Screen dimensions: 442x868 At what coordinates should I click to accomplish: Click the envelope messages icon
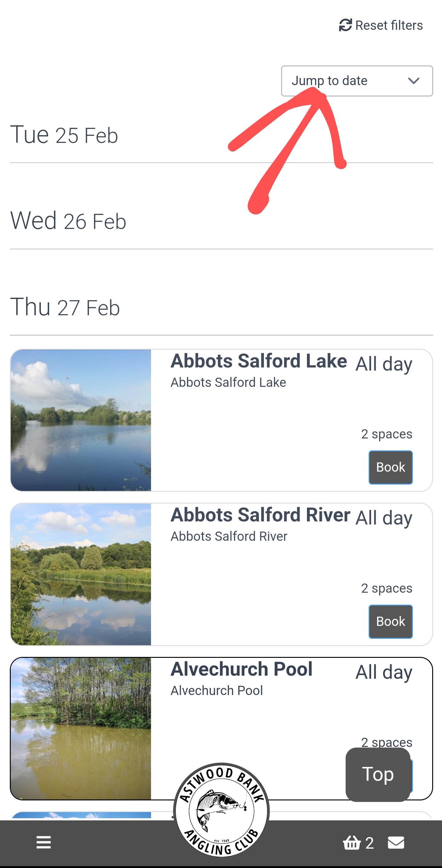396,843
